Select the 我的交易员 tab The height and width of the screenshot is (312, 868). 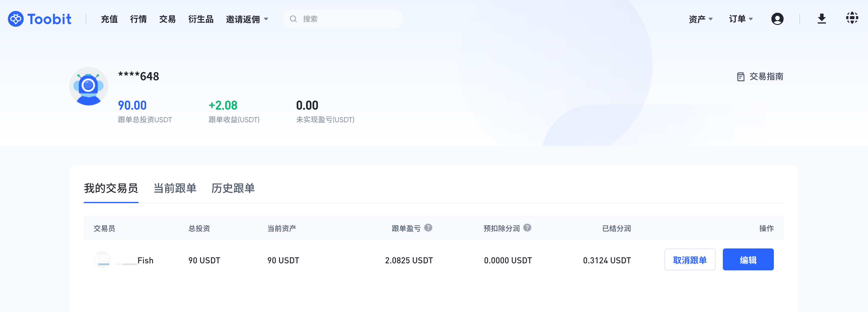click(x=111, y=188)
